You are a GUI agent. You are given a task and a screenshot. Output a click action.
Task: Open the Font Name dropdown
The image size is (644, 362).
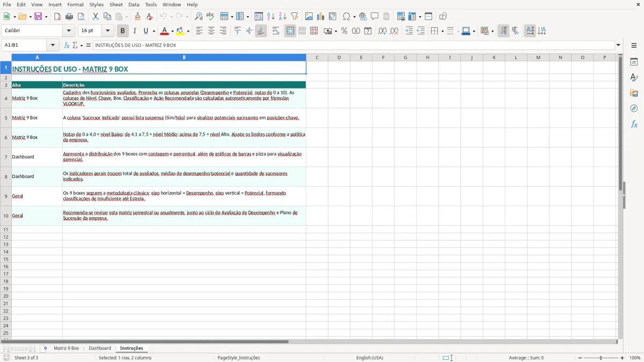[69, 31]
